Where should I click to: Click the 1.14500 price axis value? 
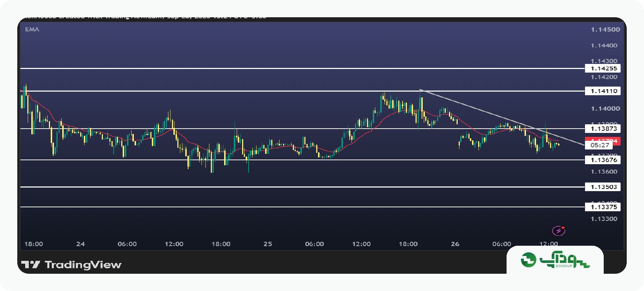(605, 29)
